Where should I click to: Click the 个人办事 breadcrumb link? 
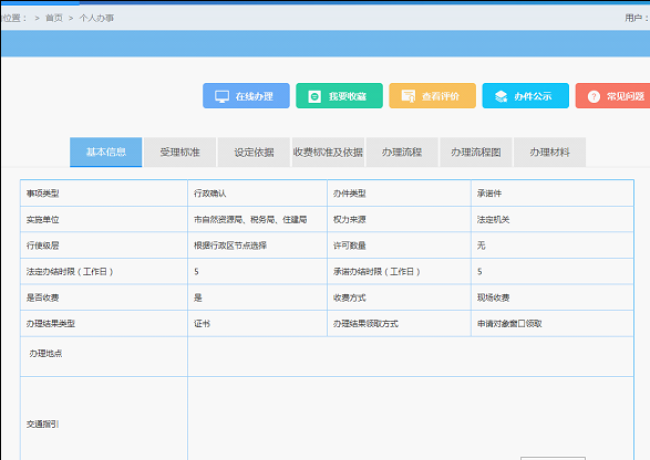(96, 18)
